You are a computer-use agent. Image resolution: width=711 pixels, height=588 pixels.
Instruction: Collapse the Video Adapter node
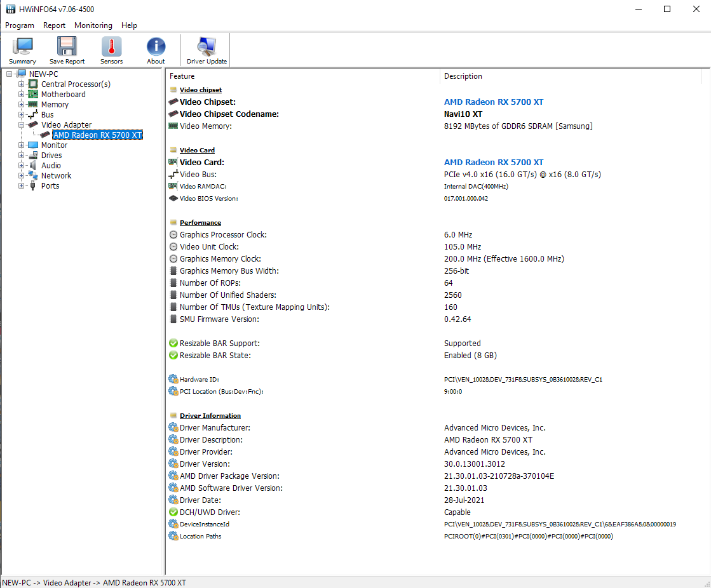22,124
